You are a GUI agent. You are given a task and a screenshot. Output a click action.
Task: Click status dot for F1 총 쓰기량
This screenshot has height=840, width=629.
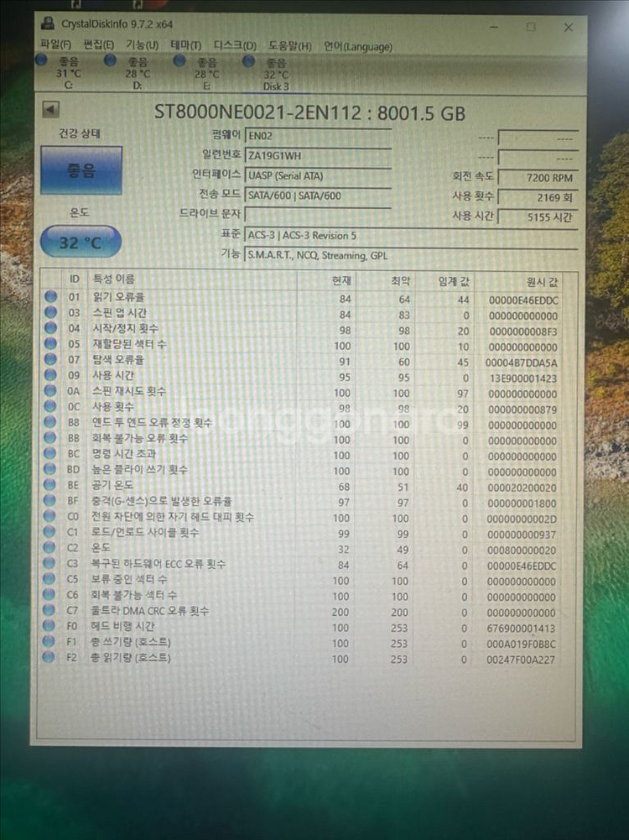(x=48, y=641)
